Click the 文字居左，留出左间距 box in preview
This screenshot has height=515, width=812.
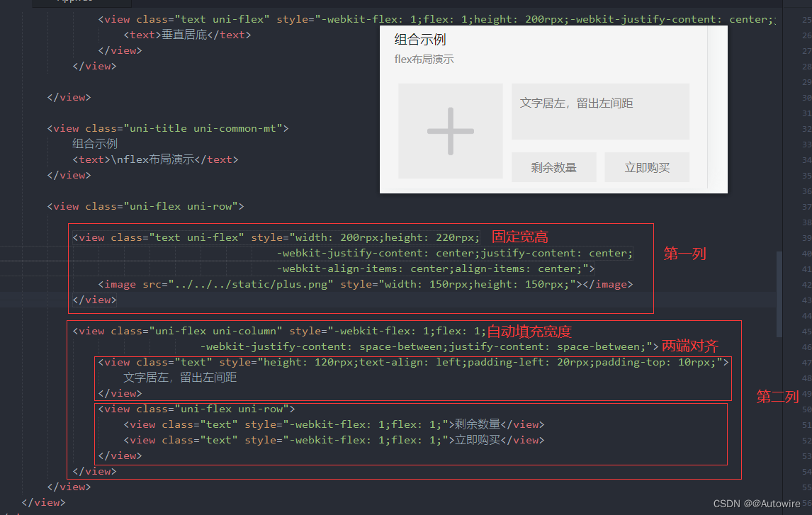600,111
